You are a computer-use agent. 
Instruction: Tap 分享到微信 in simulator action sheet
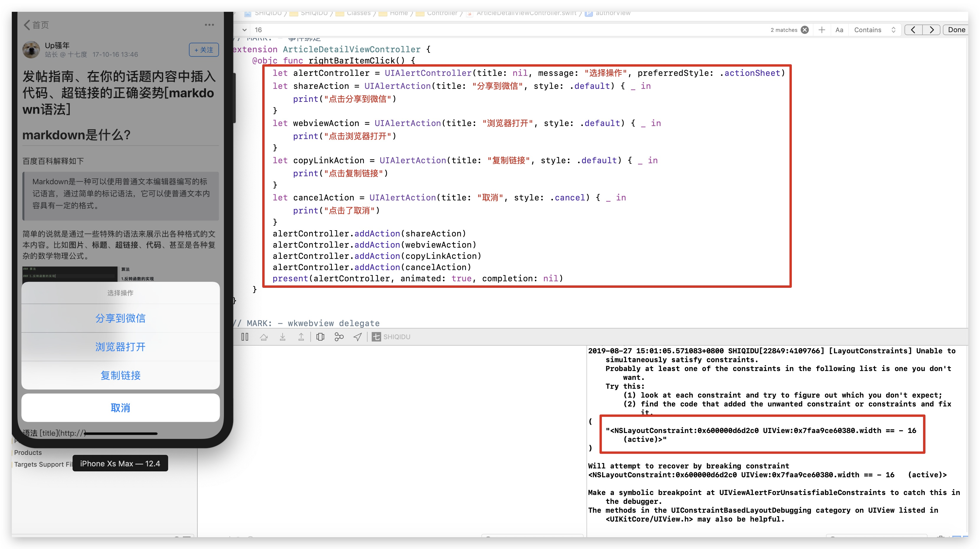(x=120, y=318)
